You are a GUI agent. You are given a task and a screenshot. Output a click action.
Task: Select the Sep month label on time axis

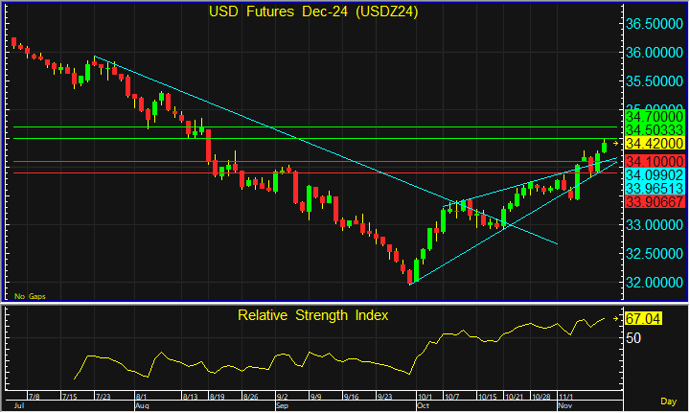(x=280, y=407)
